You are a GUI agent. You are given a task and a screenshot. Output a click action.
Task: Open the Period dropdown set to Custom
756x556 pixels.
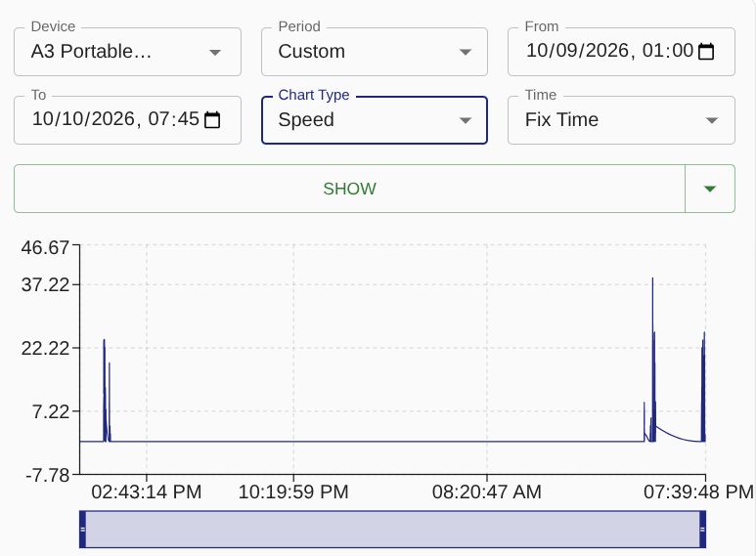(x=375, y=52)
